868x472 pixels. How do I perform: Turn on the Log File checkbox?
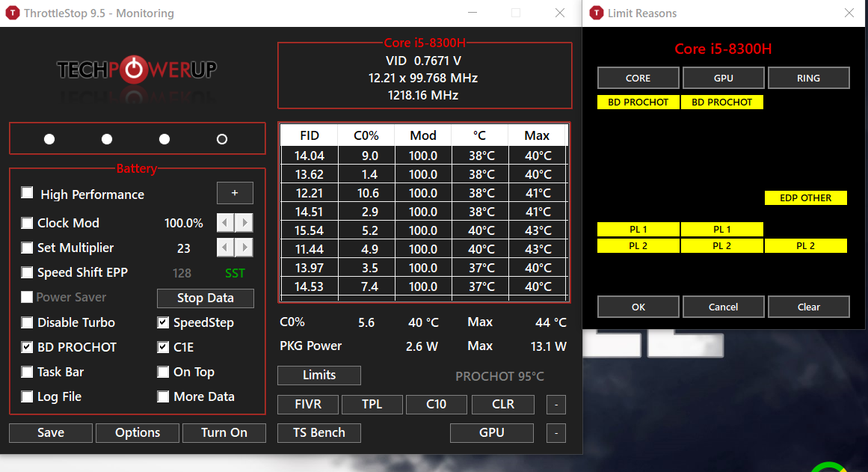[x=27, y=396]
